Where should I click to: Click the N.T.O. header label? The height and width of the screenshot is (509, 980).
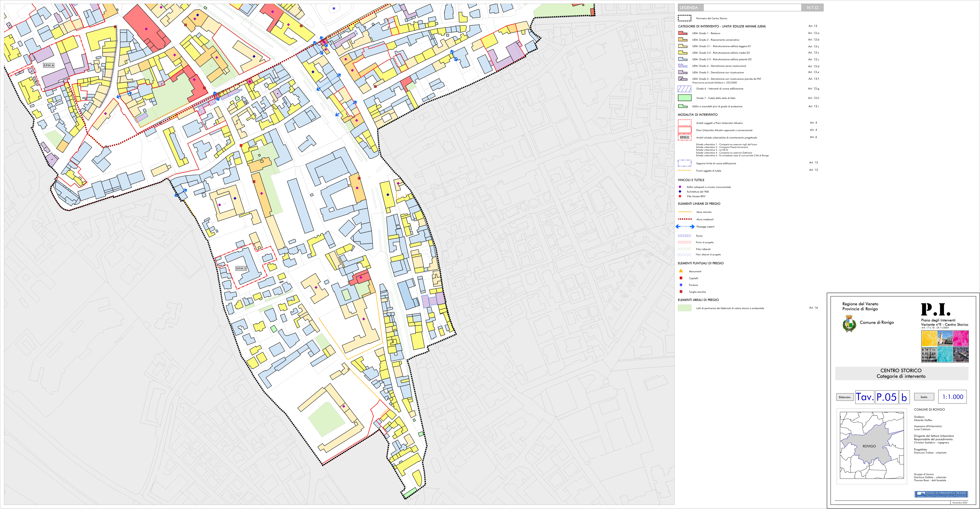pyautogui.click(x=813, y=8)
